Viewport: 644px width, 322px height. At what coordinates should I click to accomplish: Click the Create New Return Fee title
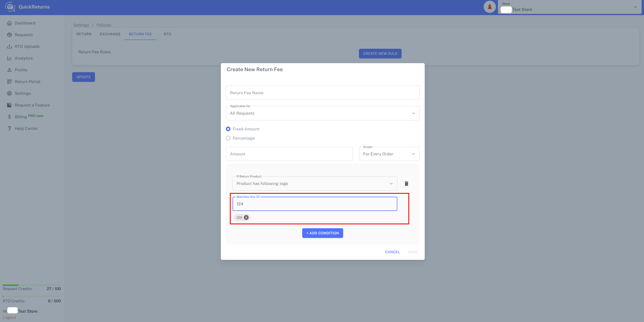click(255, 69)
